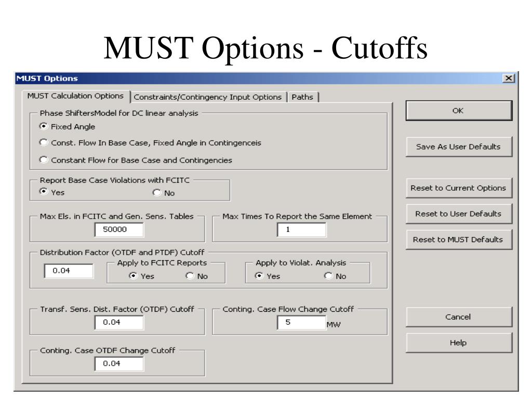Click Reset to MUST Defaults

coord(459,240)
